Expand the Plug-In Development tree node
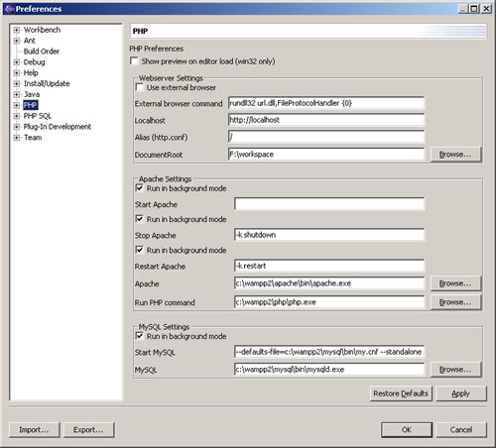This screenshot has height=448, width=496. click(17, 127)
